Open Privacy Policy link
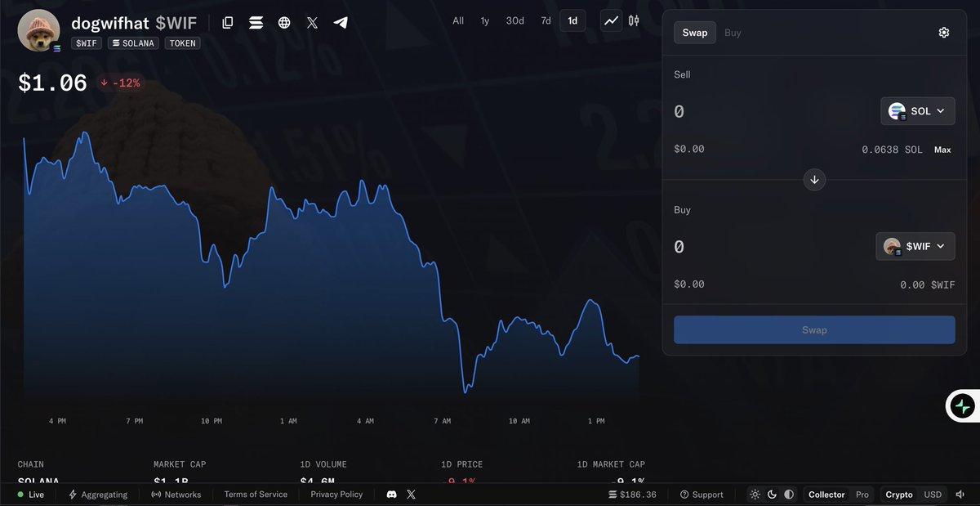Screen dimensions: 980x506 pos(336,495)
